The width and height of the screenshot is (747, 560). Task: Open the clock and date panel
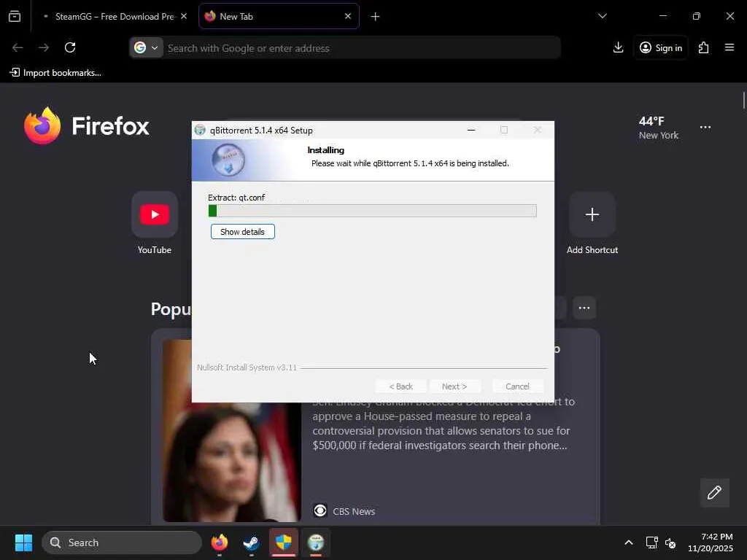tap(711, 542)
